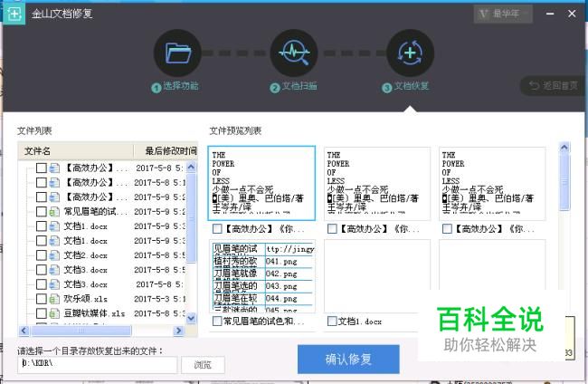
Task: Check the right preview 【高效办公】 checkbox
Action: pos(447,228)
